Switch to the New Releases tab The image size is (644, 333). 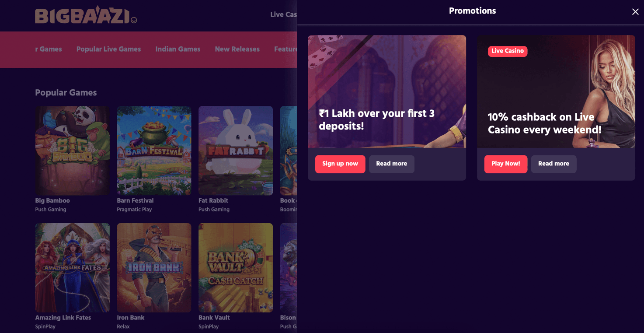pyautogui.click(x=237, y=49)
